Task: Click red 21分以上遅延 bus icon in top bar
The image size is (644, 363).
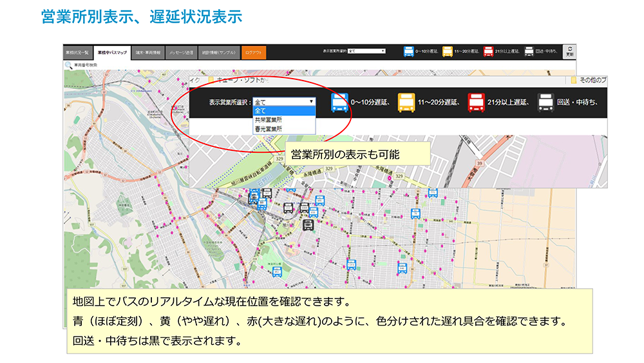Action: point(488,52)
